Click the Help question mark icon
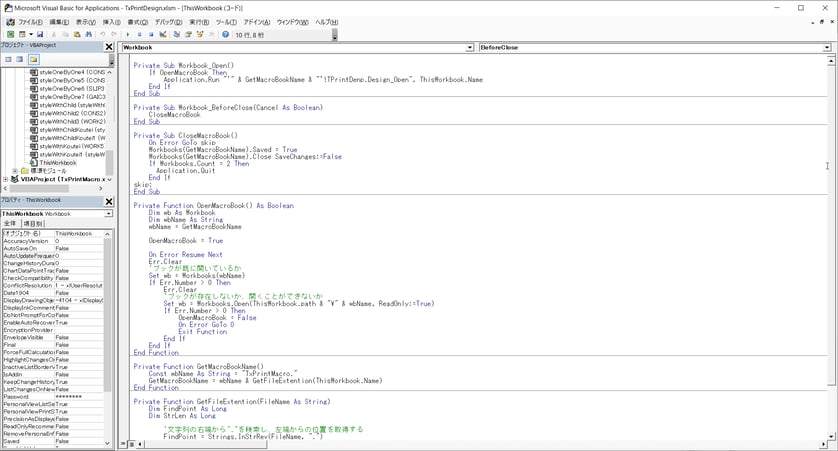The height and width of the screenshot is (451, 838). click(x=226, y=34)
